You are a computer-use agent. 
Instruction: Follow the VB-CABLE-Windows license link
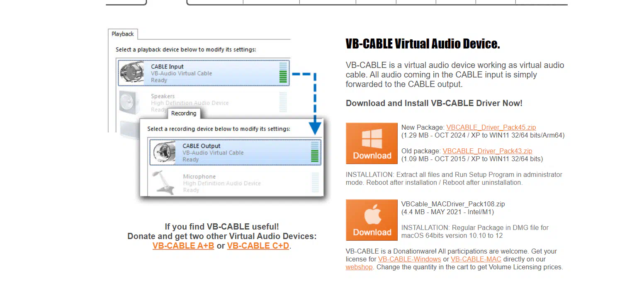click(409, 259)
